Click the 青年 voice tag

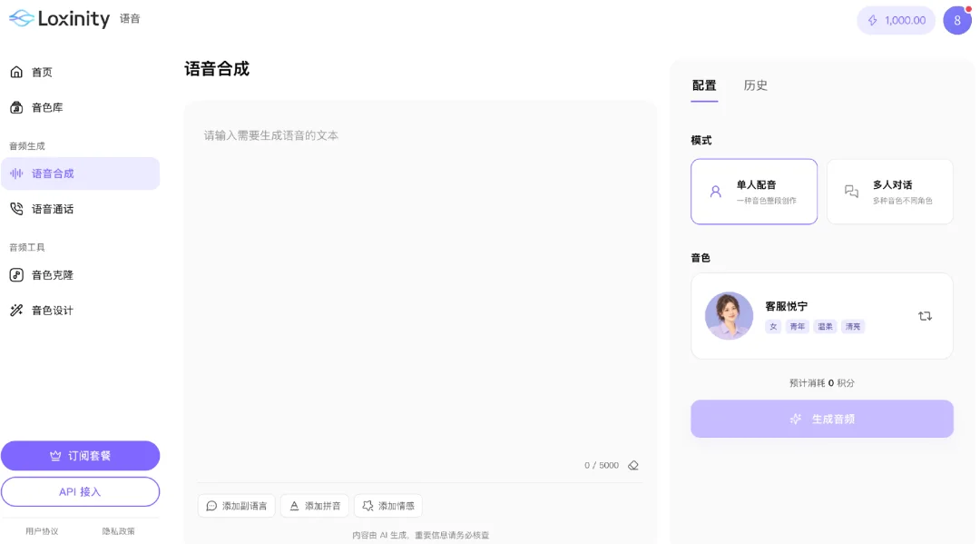798,326
